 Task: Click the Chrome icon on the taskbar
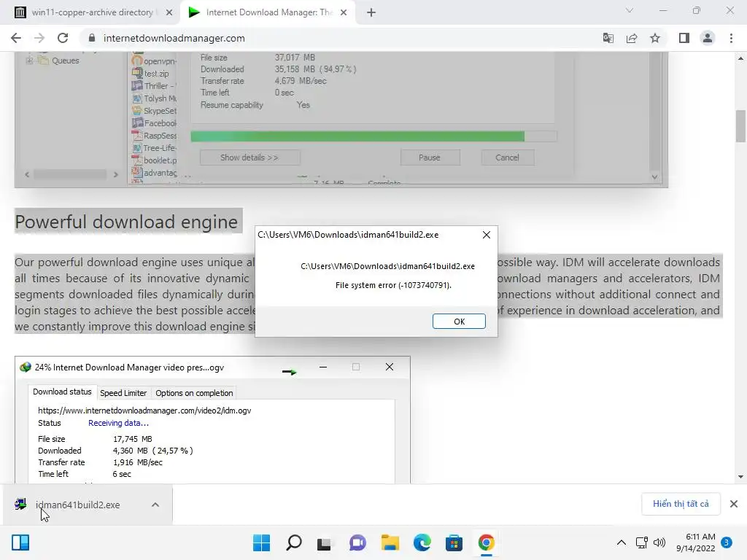[x=486, y=542]
